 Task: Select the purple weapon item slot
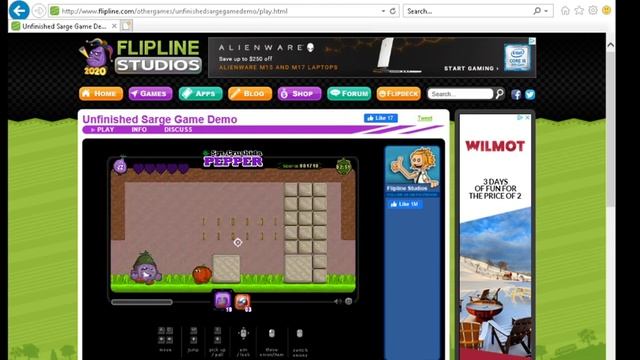222,301
